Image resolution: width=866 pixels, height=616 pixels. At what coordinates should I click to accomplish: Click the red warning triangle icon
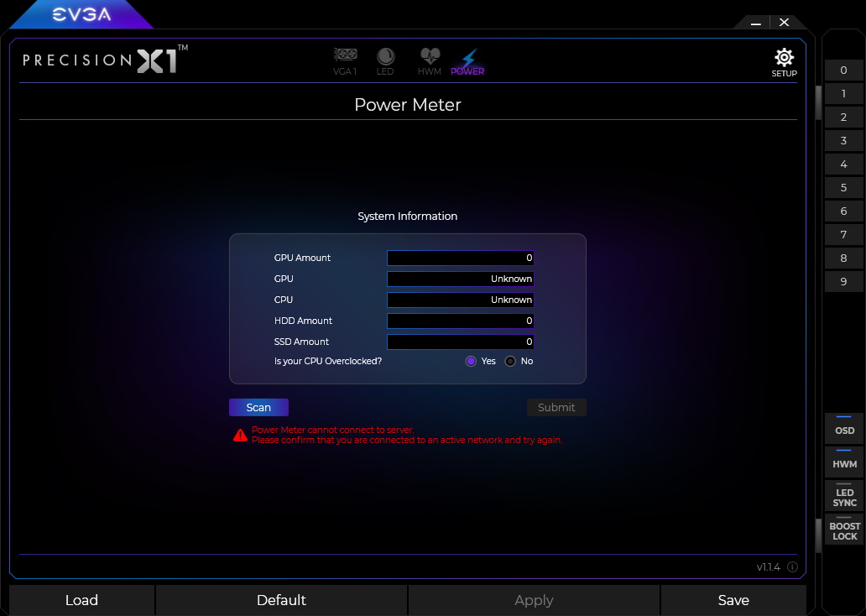pyautogui.click(x=240, y=435)
